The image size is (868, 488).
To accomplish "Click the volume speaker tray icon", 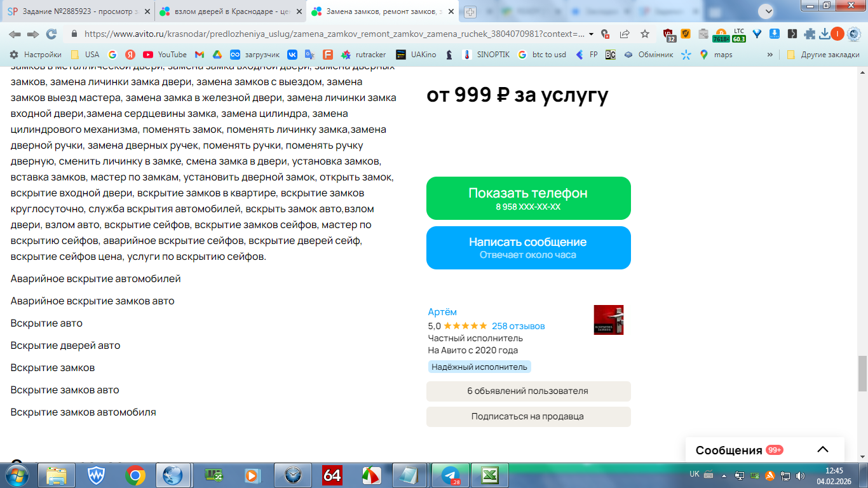I will click(799, 475).
